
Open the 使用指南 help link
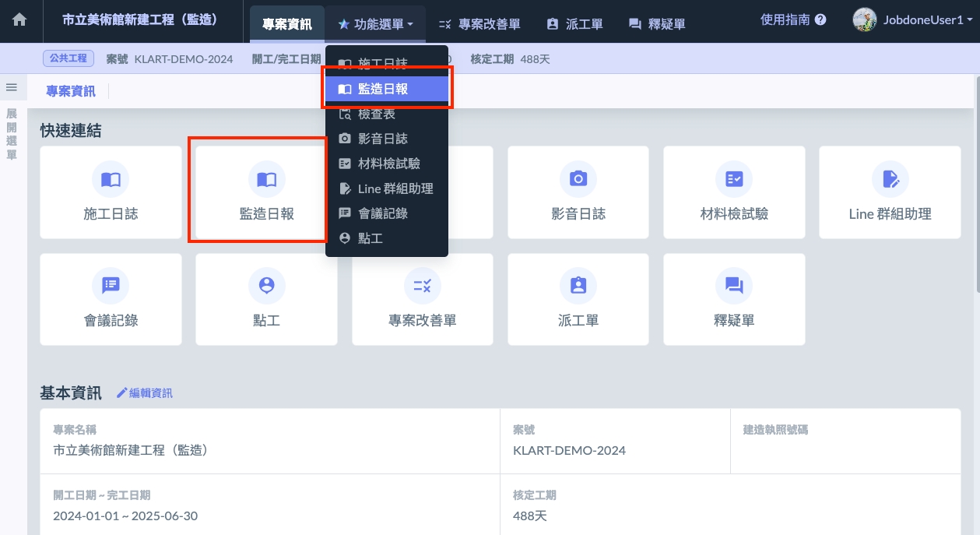point(792,20)
